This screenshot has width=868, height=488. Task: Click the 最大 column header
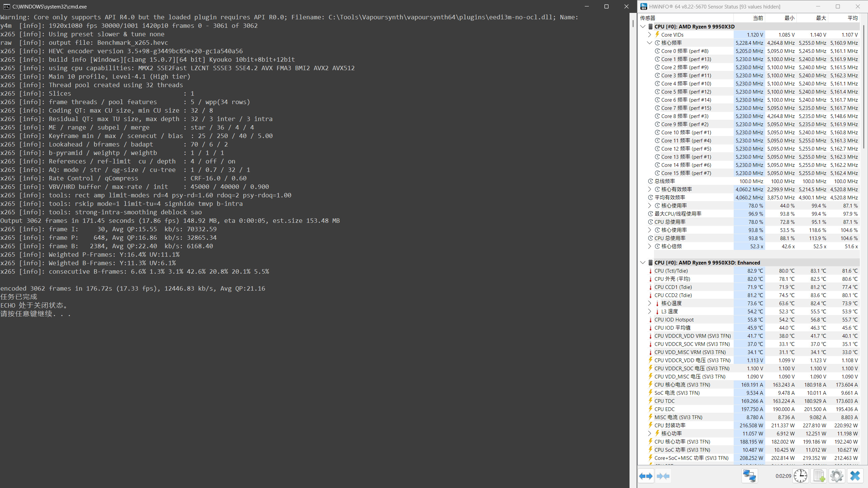(x=812, y=18)
